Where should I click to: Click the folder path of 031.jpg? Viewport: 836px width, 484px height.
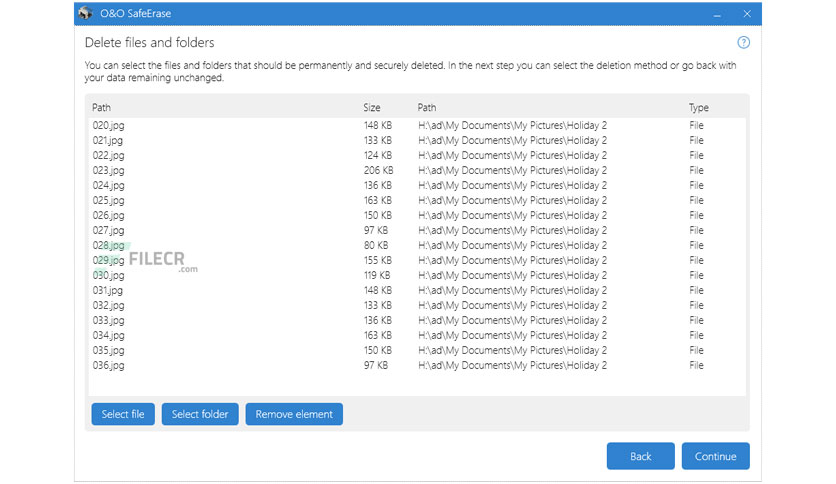pos(512,290)
